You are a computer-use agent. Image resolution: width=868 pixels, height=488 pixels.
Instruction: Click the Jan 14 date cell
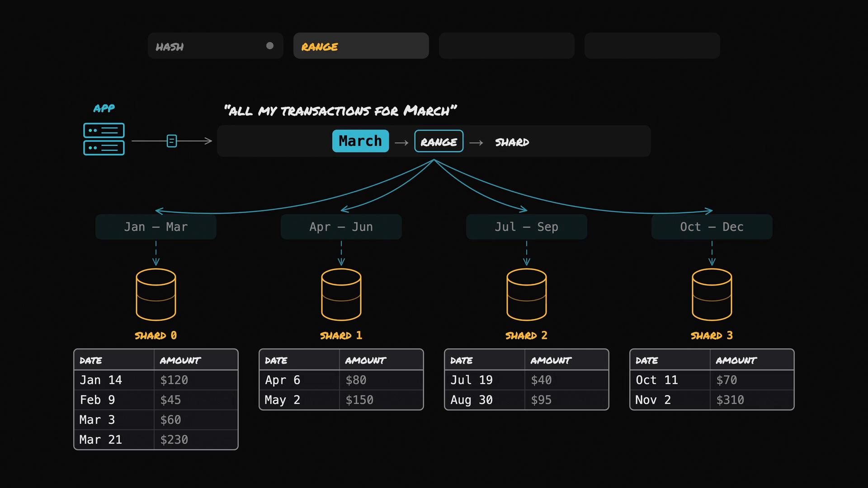point(114,380)
